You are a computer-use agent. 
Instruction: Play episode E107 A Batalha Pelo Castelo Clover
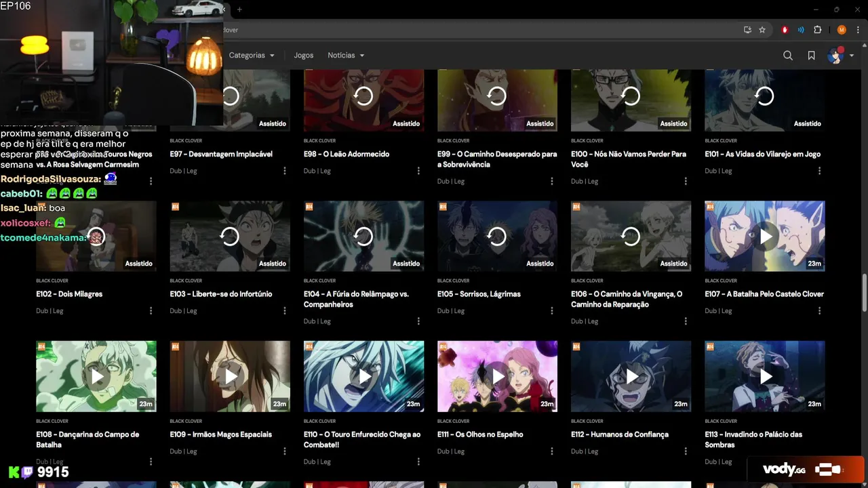click(x=765, y=236)
